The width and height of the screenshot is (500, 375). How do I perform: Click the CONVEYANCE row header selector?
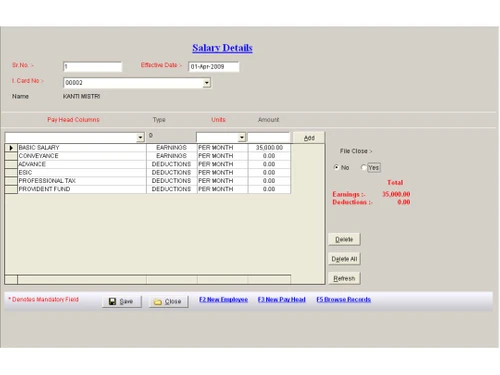click(11, 156)
